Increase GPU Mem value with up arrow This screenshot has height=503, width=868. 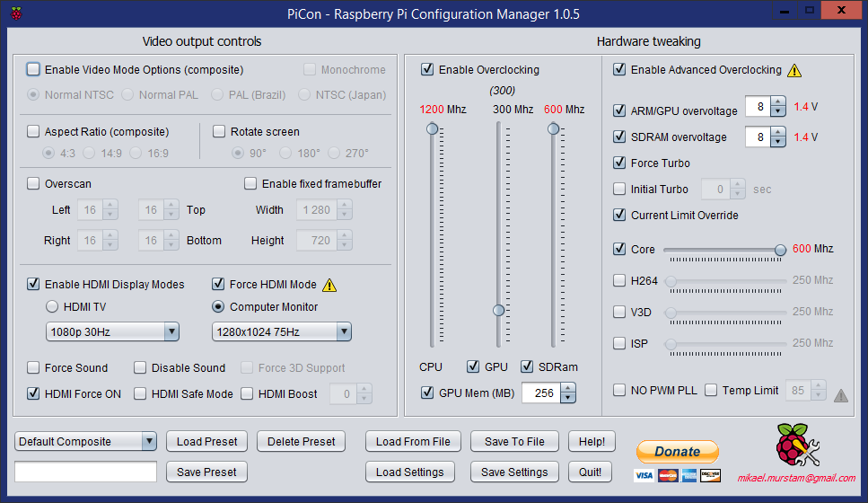568,388
